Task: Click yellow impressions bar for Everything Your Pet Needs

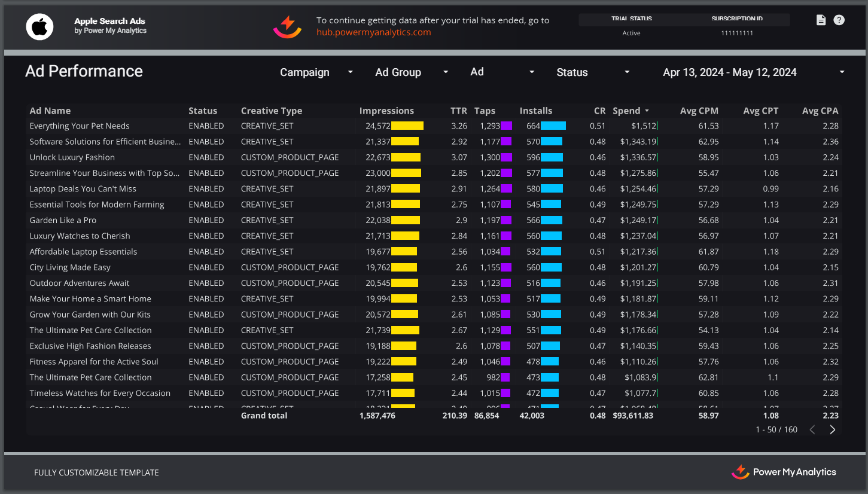Action: tap(407, 126)
